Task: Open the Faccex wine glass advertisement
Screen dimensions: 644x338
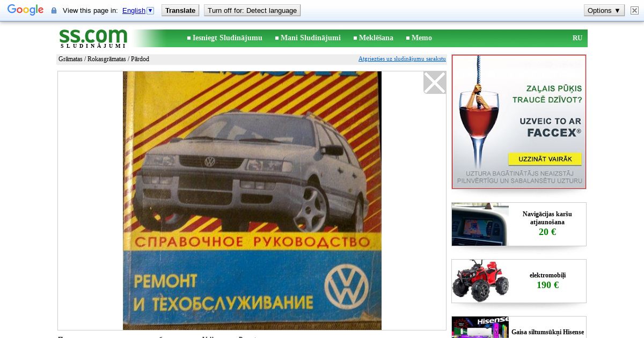Action: 519,122
